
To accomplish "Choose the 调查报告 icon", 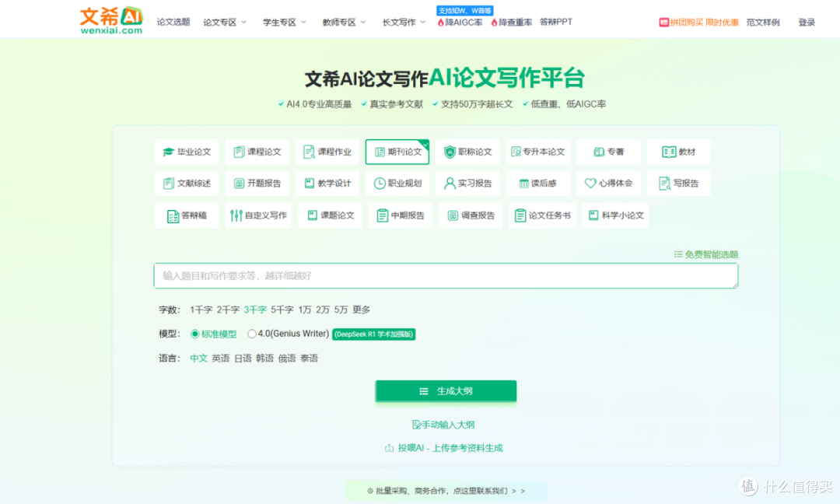I will click(x=453, y=215).
